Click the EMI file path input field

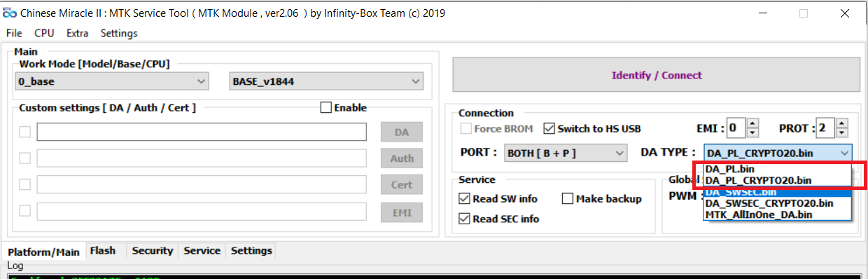pyautogui.click(x=202, y=211)
